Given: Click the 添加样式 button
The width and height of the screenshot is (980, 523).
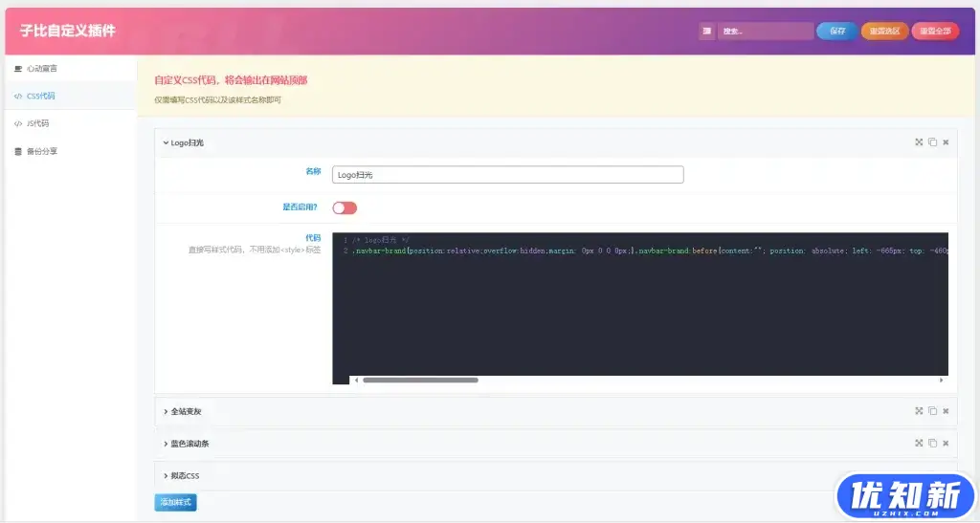Looking at the screenshot, I should [175, 502].
